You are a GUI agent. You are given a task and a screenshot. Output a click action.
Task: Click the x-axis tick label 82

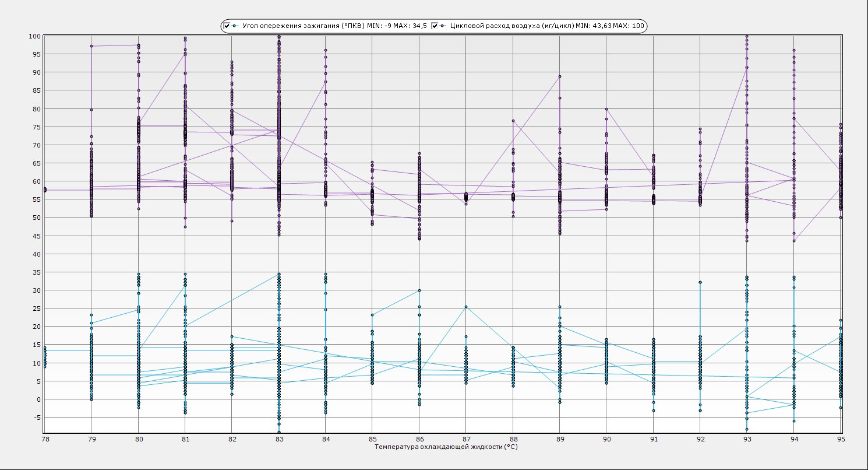232,438
